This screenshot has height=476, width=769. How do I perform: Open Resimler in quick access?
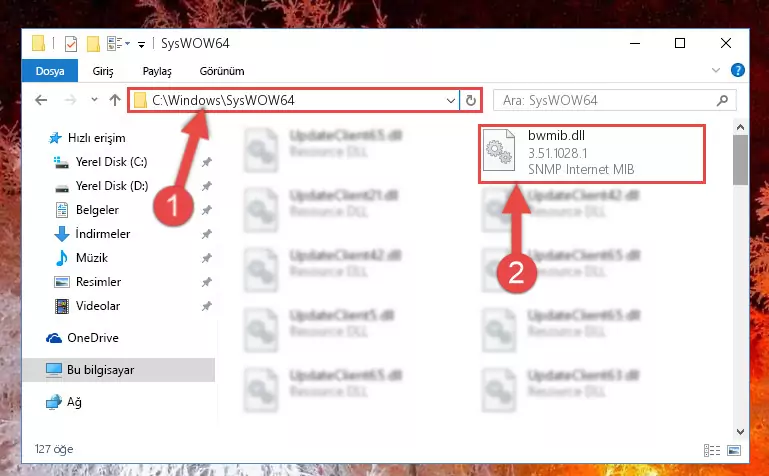[87, 282]
